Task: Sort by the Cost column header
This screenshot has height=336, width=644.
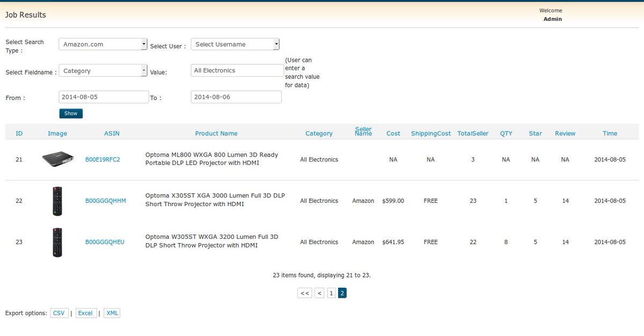Action: 393,133
